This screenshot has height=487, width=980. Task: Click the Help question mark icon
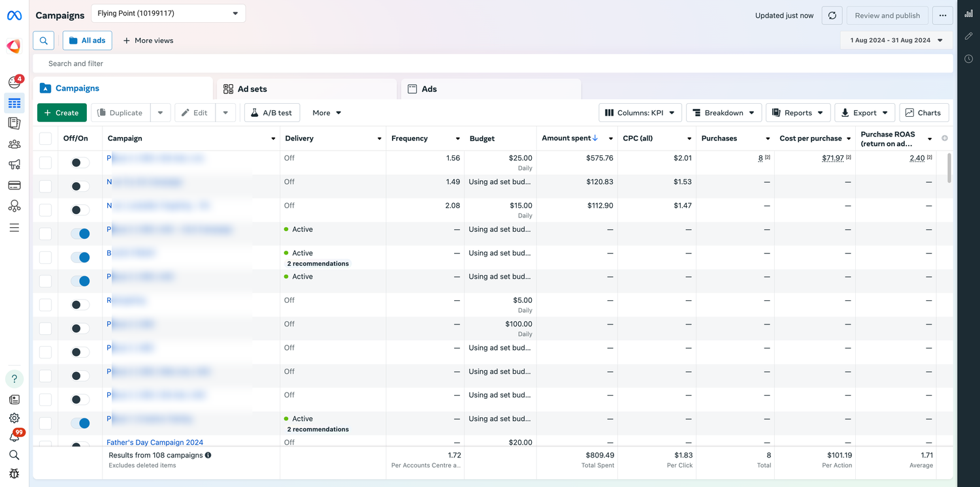pos(14,379)
